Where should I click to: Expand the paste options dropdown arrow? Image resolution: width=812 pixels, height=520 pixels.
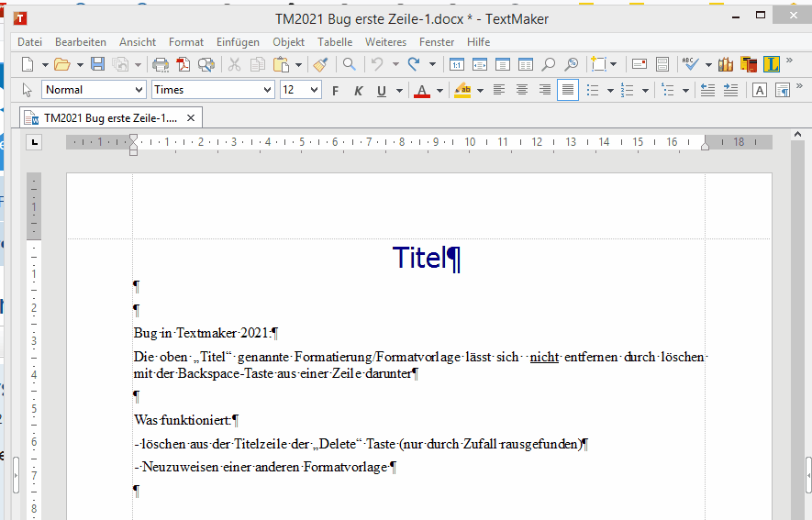(298, 65)
